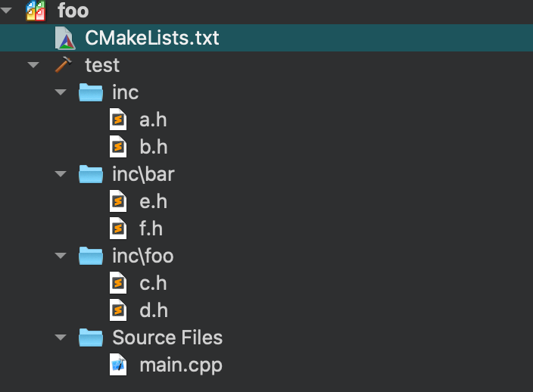The image size is (533, 392).
Task: Open the e.h header file
Action: (x=153, y=201)
